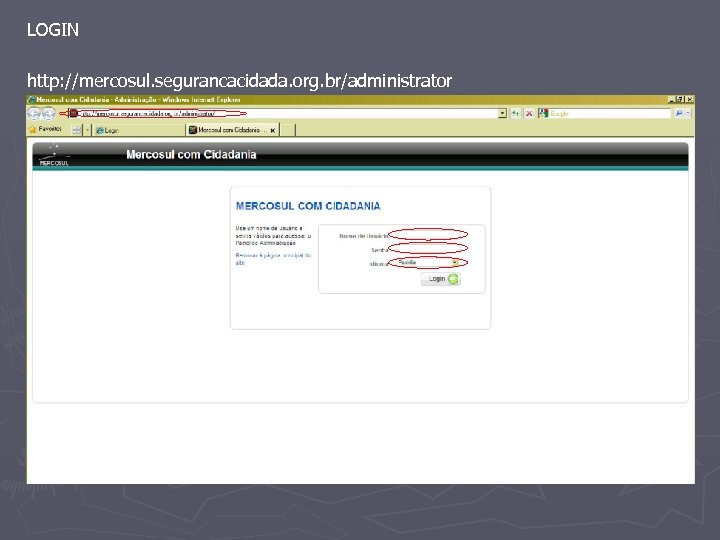Open the Idioma language dropdown
The height and width of the screenshot is (540, 720).
pos(428,263)
